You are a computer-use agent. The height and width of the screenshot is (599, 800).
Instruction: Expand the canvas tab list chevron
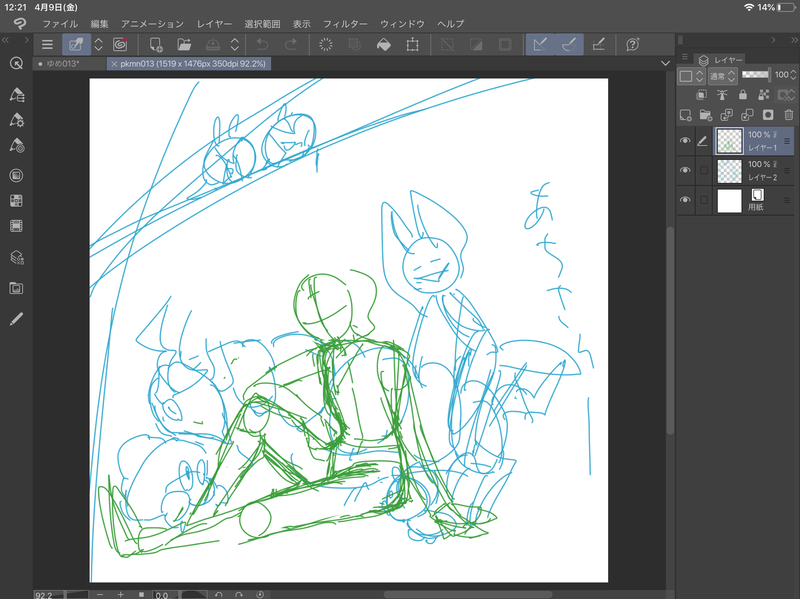coord(665,64)
